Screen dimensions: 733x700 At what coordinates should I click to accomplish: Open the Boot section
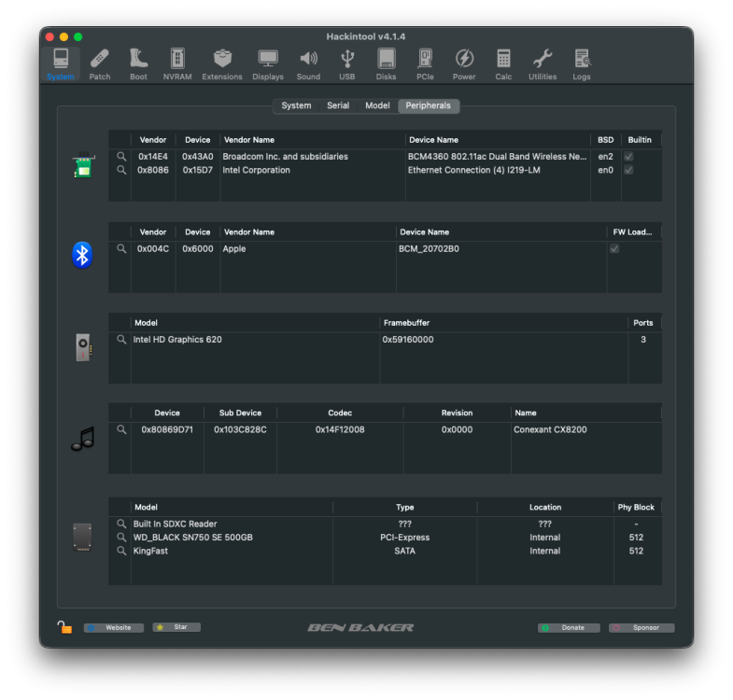tap(138, 64)
